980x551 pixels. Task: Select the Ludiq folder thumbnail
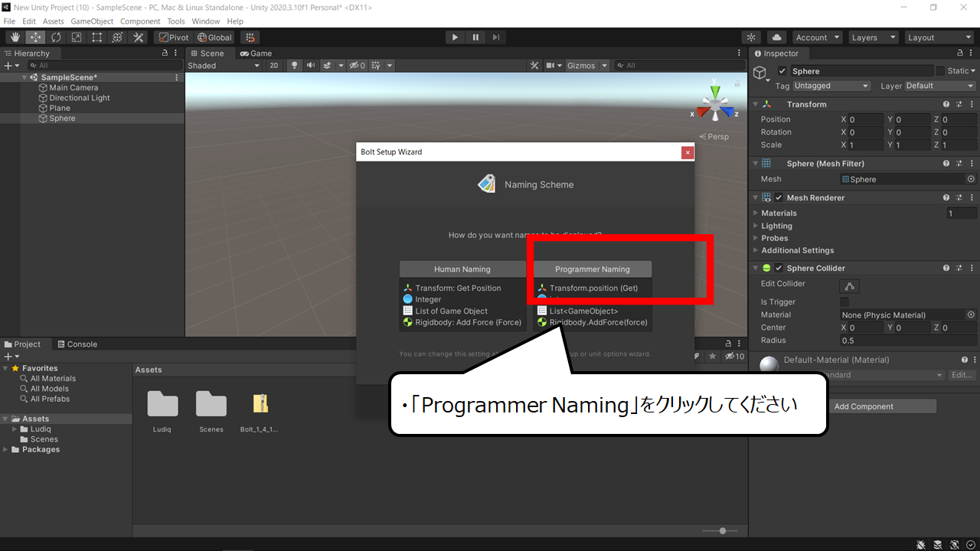pyautogui.click(x=162, y=403)
